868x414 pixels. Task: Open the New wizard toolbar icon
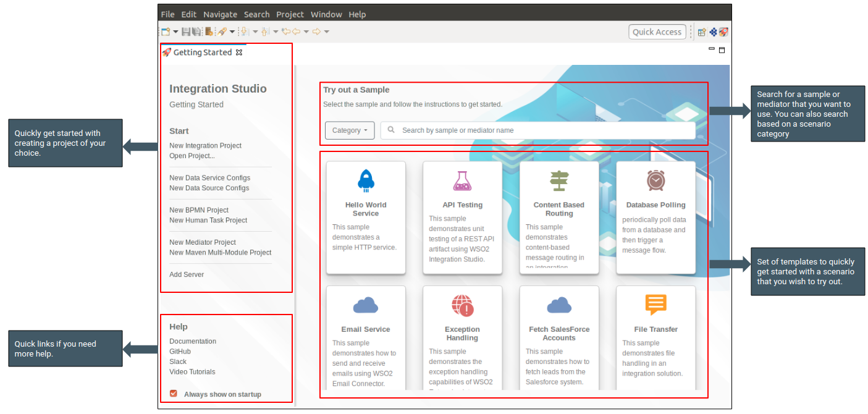coord(164,32)
